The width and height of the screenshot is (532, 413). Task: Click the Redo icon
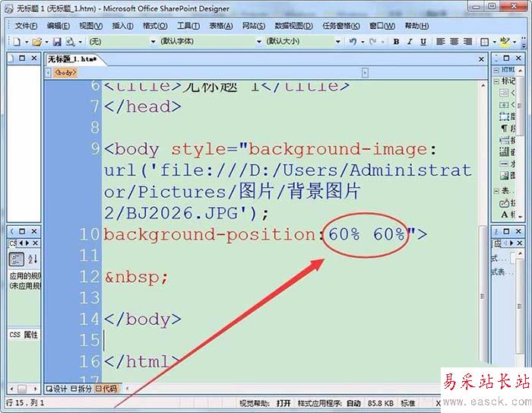[373, 42]
